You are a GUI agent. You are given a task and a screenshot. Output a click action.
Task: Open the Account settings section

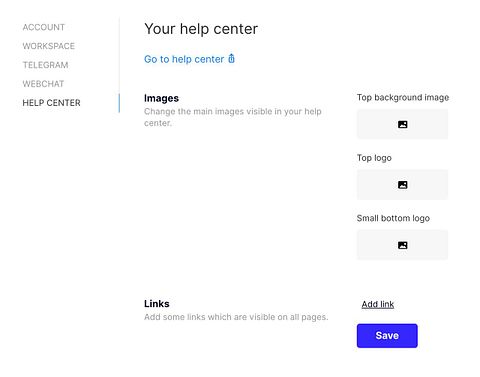[44, 27]
